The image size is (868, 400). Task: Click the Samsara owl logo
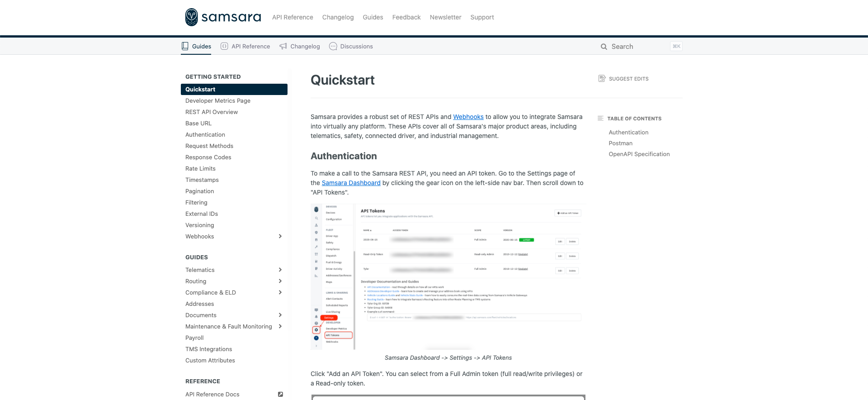point(192,17)
